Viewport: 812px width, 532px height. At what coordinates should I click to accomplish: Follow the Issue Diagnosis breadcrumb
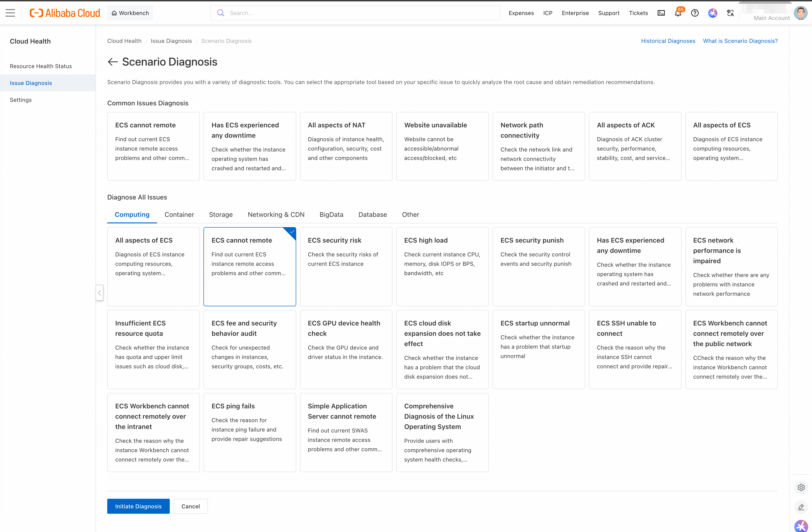[171, 41]
